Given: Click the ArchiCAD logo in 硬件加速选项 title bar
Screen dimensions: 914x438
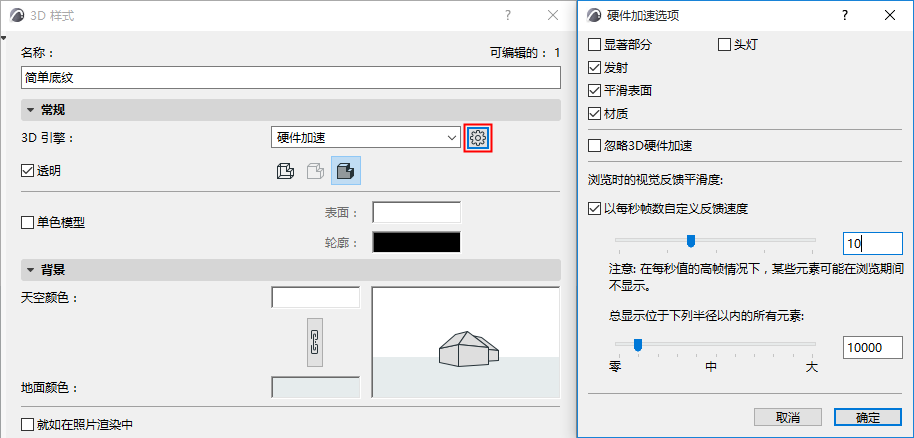Looking at the screenshot, I should [594, 16].
